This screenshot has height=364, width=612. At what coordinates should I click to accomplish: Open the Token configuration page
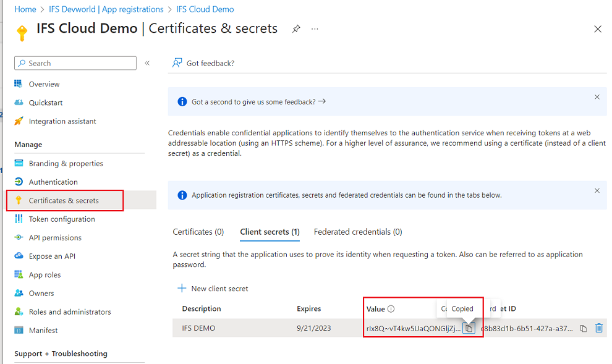pyautogui.click(x=62, y=219)
